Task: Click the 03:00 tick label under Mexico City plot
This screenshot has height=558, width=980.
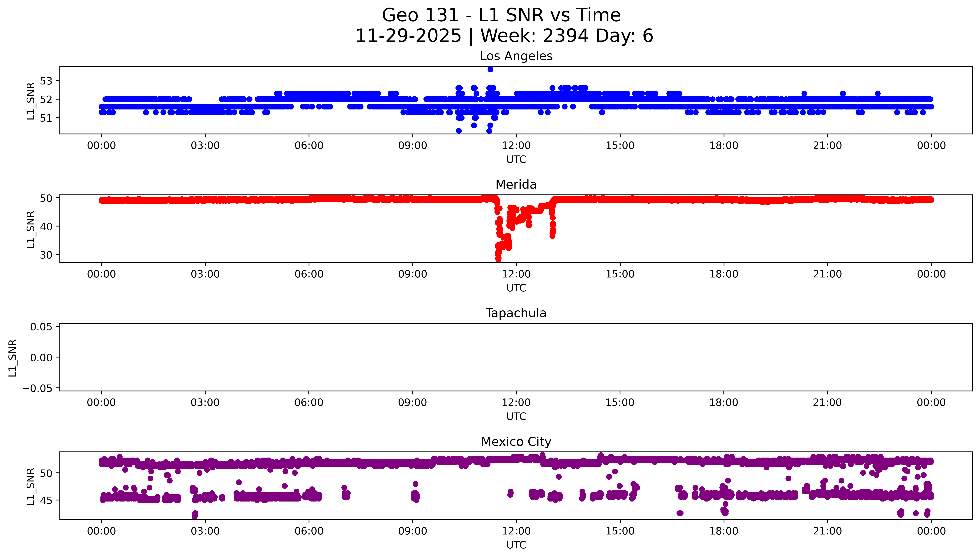Action: tap(205, 531)
